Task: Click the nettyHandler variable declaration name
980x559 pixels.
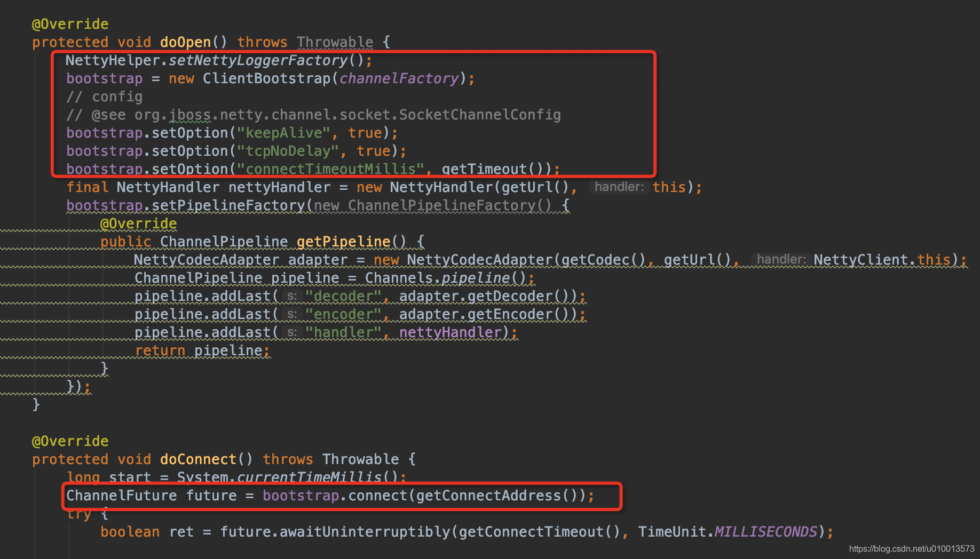Action: pos(279,187)
